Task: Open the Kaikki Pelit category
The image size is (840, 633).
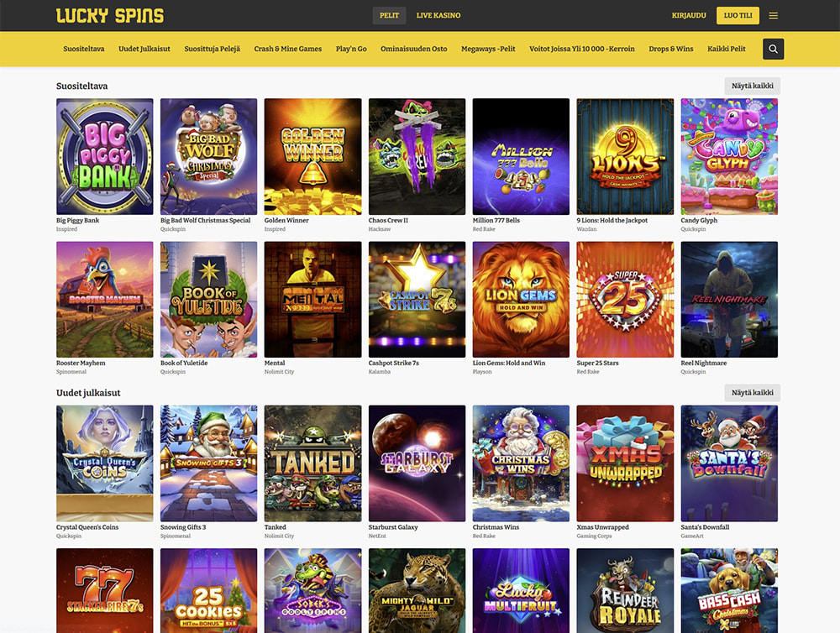Action: point(726,49)
